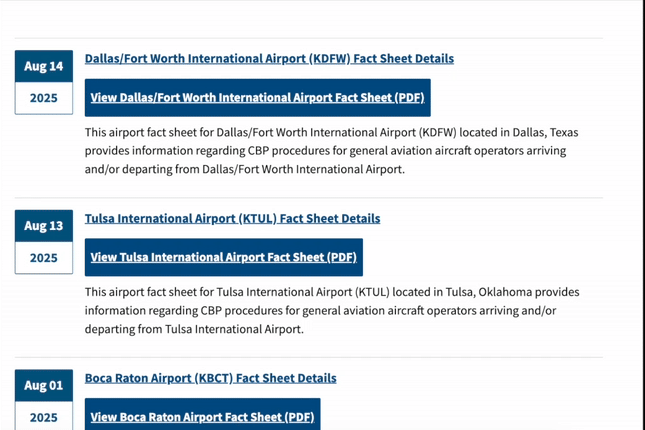
Task: Open Tulsa International Airport (KTUL) Fact Sheet Details
Action: tap(232, 218)
